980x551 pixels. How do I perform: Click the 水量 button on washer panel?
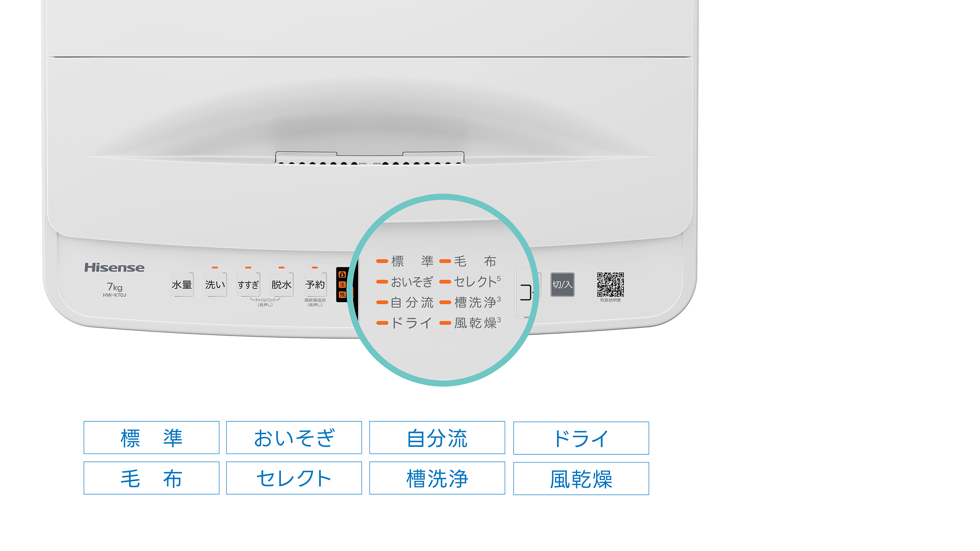(x=182, y=284)
